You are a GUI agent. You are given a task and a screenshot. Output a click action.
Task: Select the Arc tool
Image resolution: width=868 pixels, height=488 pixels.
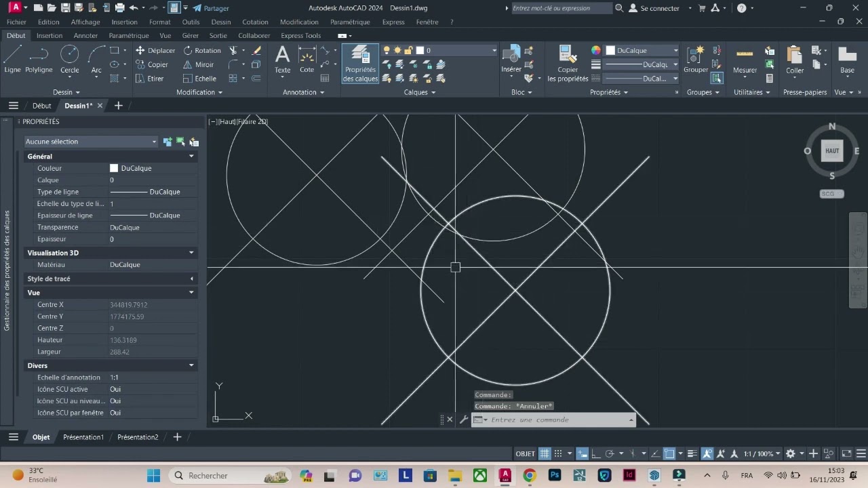click(x=96, y=59)
